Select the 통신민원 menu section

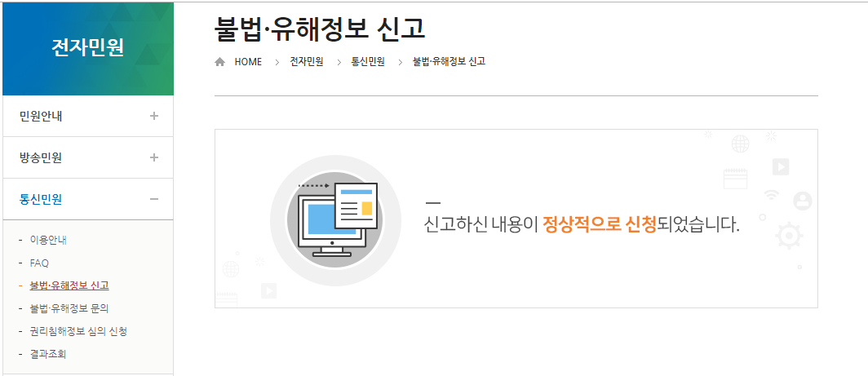(88, 199)
